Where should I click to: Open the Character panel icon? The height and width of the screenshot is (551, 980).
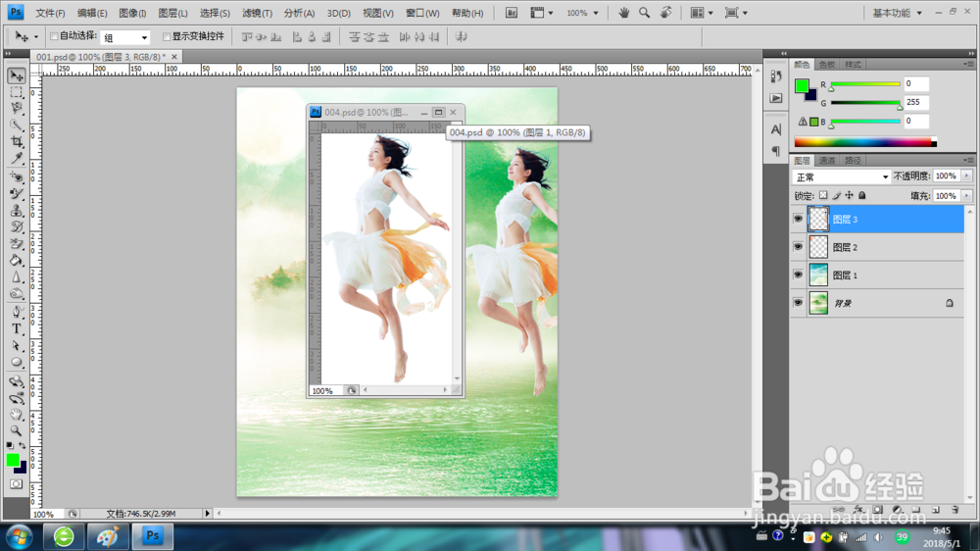point(775,129)
